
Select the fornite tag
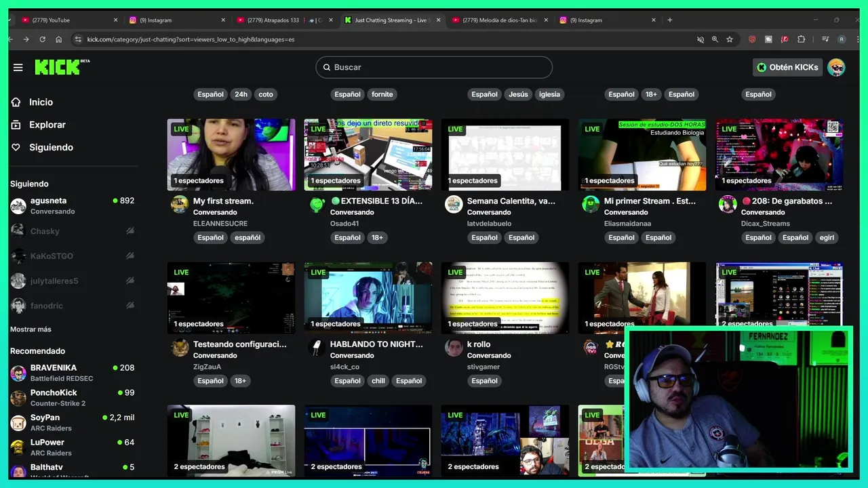point(382,94)
